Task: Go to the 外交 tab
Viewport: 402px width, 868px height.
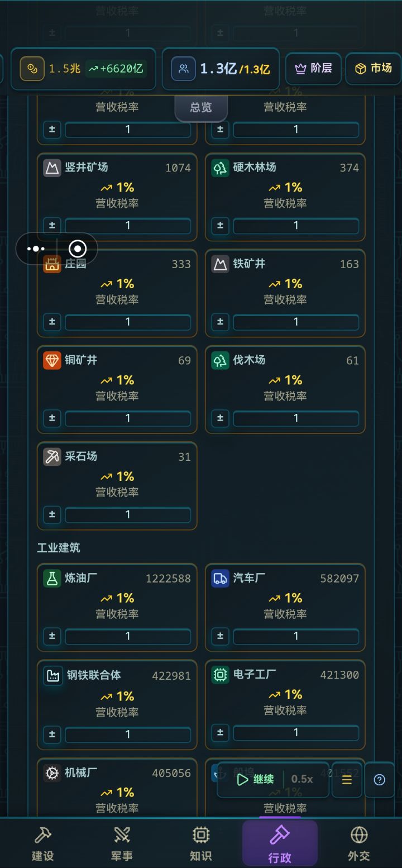Action: [x=359, y=843]
